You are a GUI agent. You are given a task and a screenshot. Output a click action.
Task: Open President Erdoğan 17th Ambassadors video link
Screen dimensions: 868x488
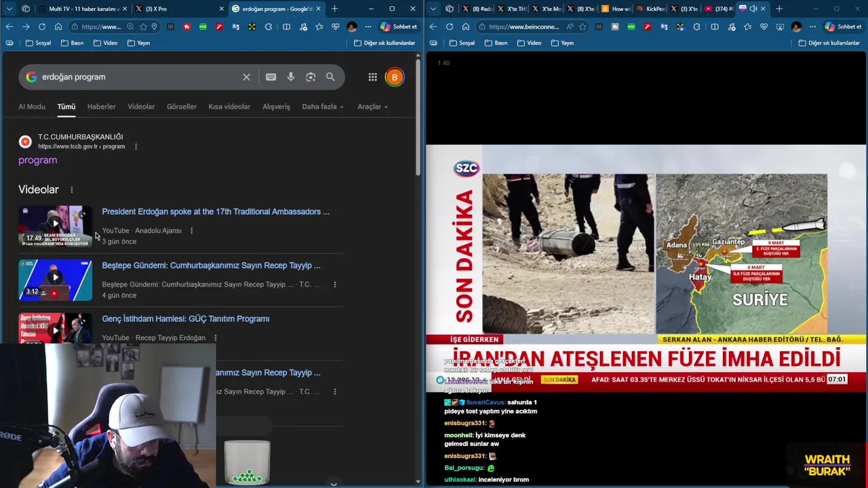[x=216, y=211]
